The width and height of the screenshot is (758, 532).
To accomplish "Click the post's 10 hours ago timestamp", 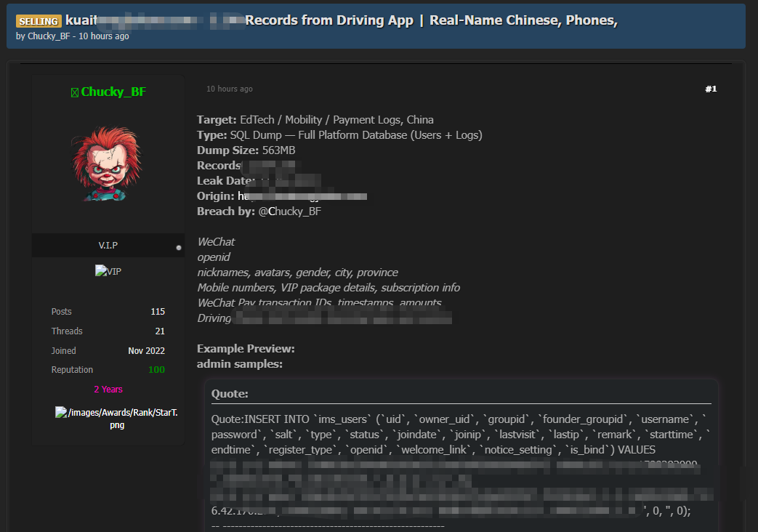I will click(x=230, y=89).
